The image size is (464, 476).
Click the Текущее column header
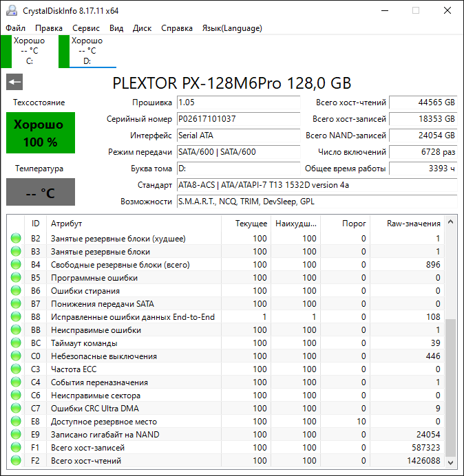(x=246, y=224)
